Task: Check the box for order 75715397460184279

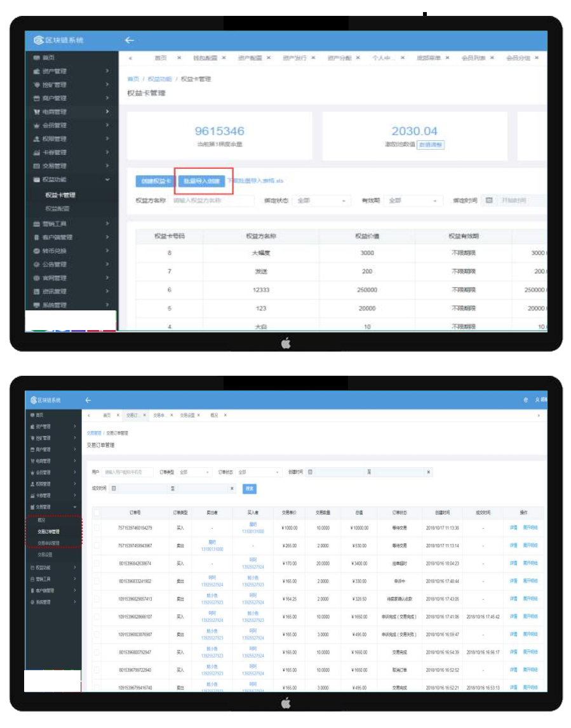Action: tap(97, 527)
